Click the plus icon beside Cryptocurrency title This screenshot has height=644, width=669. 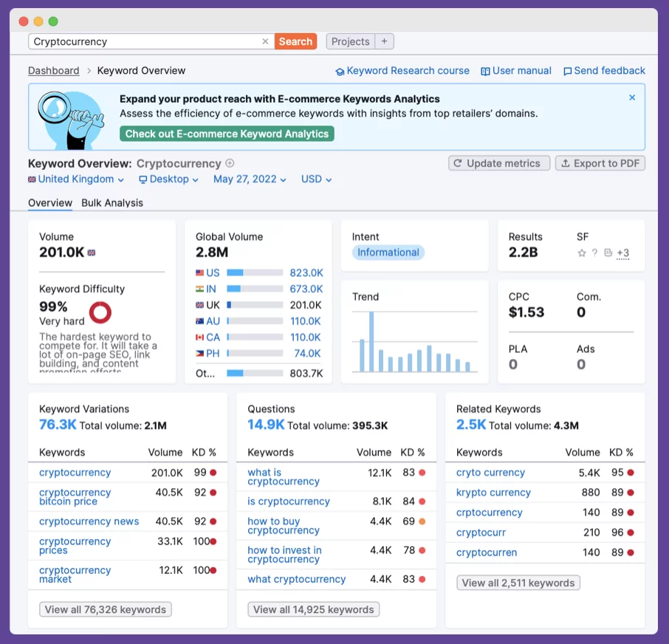click(228, 163)
